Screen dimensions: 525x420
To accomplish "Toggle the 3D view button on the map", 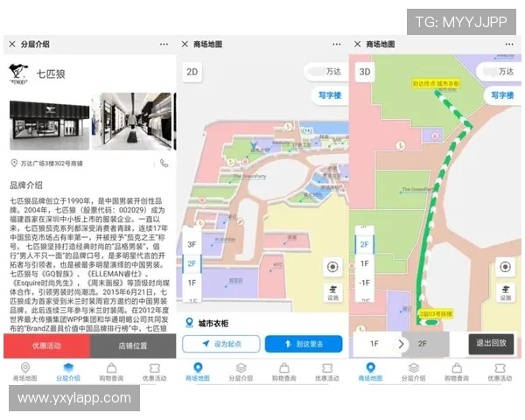I will [365, 72].
